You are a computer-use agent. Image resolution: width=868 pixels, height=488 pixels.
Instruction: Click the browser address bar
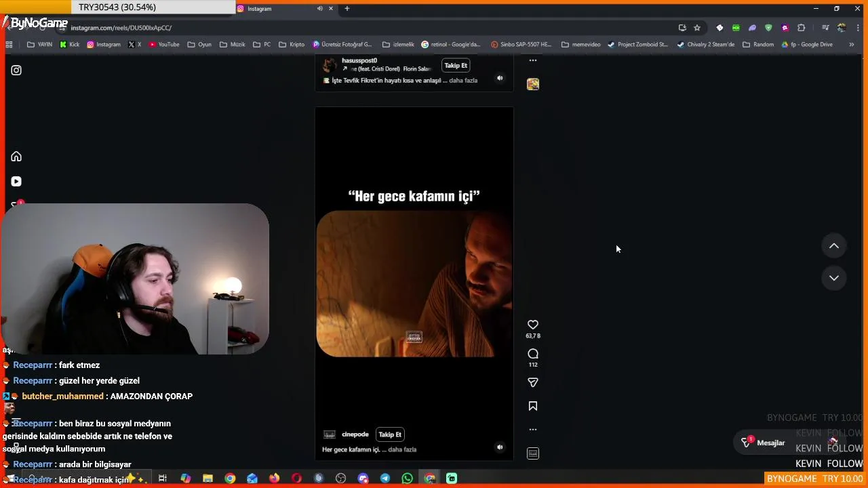(x=366, y=28)
